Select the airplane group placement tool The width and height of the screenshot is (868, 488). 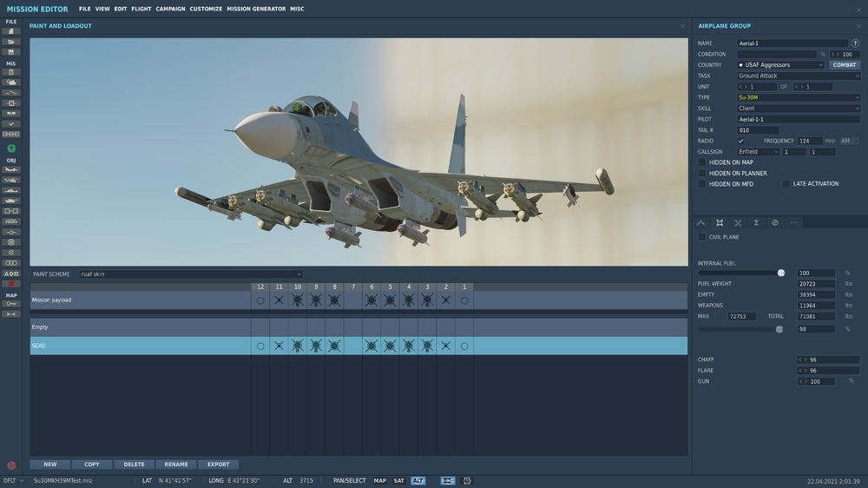(11, 169)
